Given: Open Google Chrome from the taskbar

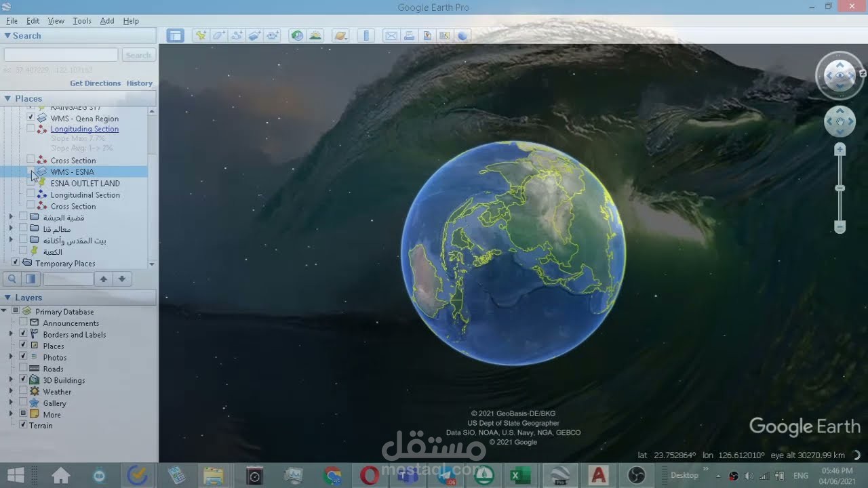Looking at the screenshot, I should [x=332, y=476].
